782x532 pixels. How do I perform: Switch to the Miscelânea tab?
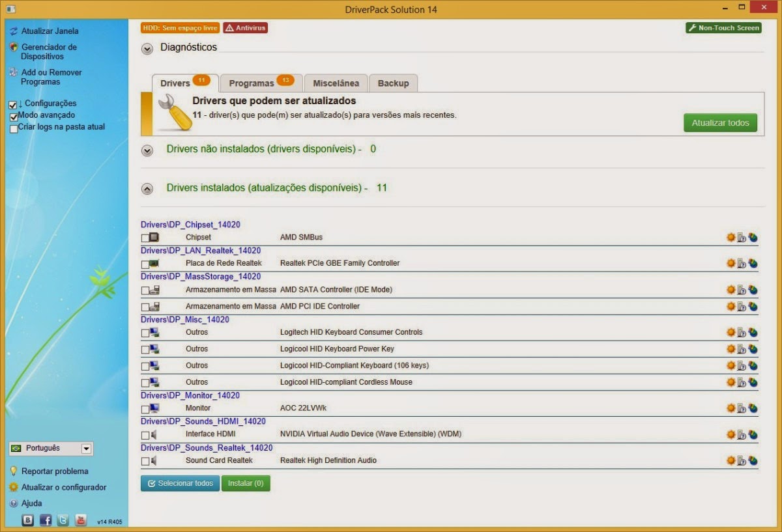click(x=336, y=83)
